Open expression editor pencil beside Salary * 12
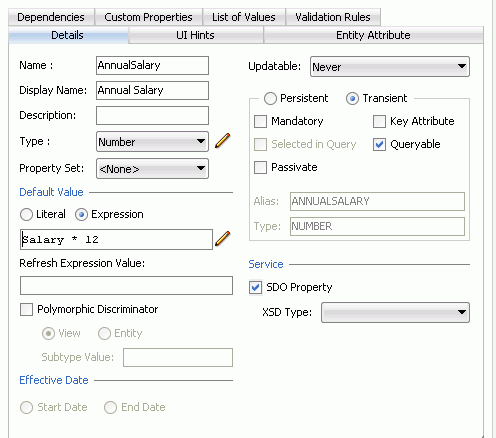The width and height of the screenshot is (496, 438). tap(223, 239)
